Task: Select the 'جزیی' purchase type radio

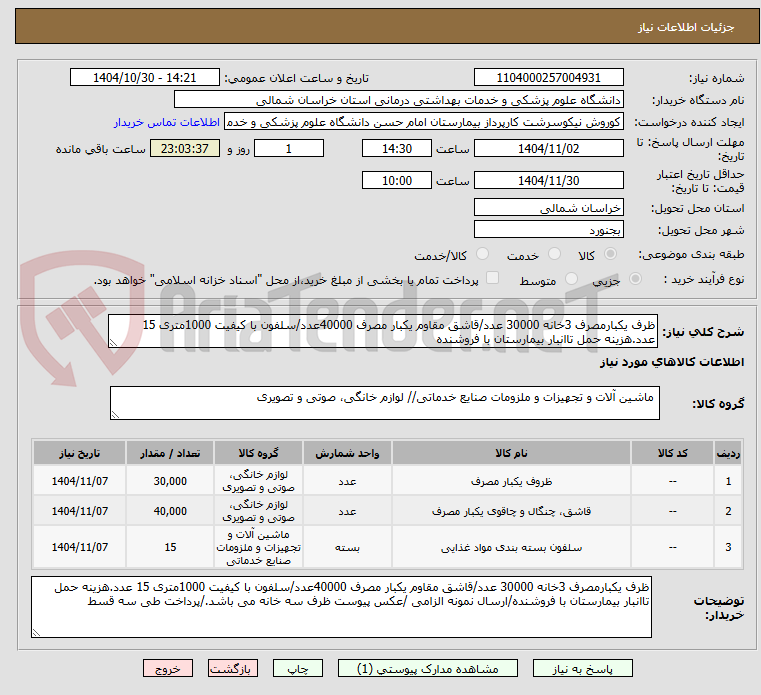Action: pos(635,279)
